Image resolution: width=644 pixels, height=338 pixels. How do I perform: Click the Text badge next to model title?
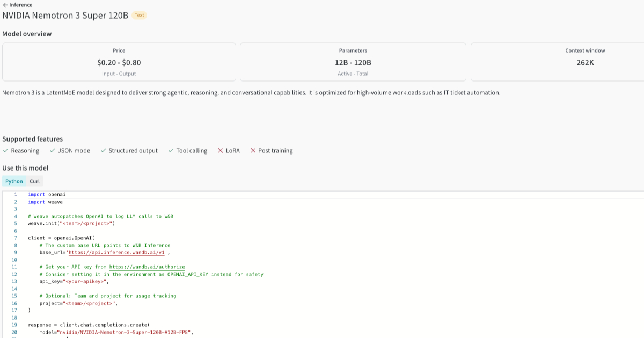pos(140,15)
